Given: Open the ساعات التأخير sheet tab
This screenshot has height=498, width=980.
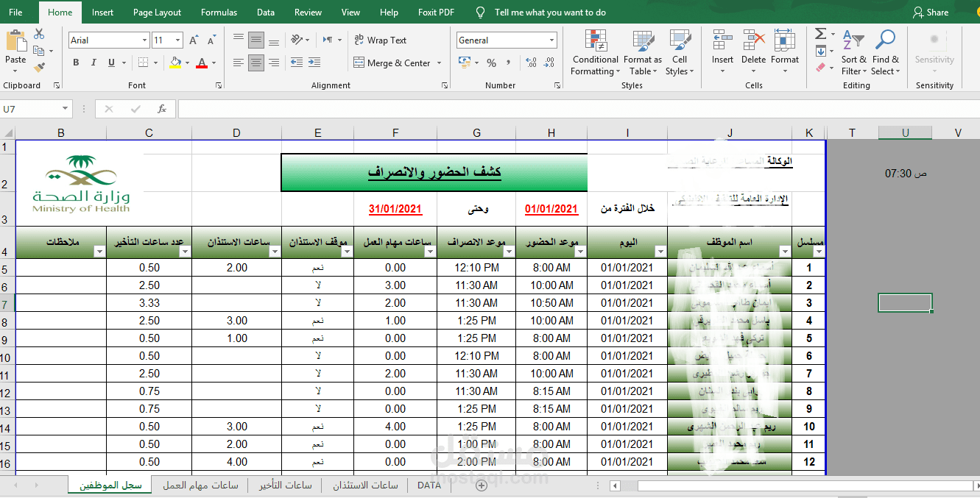Looking at the screenshot, I should coord(285,485).
